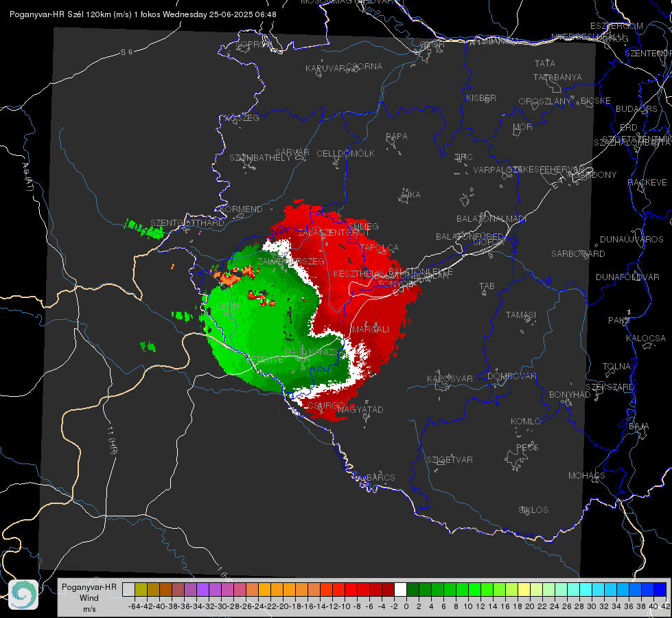Click the MÓR town label
This screenshot has height=618, width=672.
[523, 126]
